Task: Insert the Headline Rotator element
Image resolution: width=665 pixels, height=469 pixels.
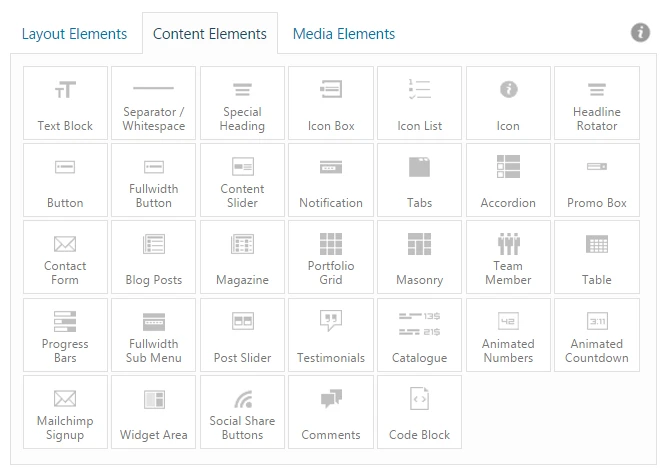Action: (596, 103)
